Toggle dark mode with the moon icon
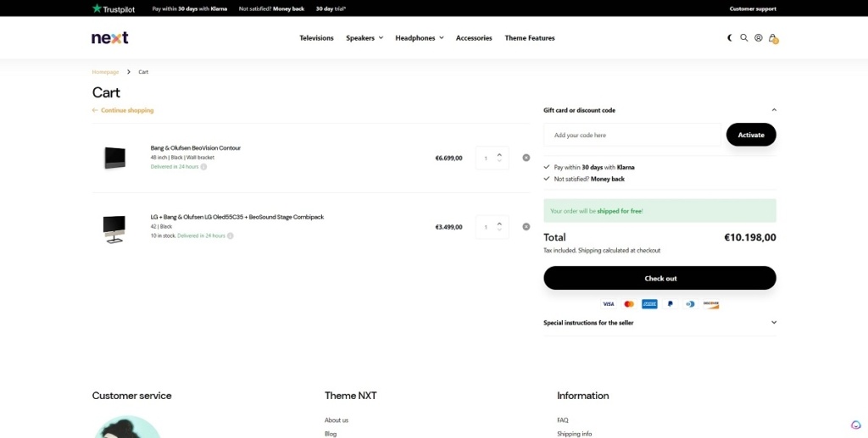868x438 pixels. tap(731, 38)
